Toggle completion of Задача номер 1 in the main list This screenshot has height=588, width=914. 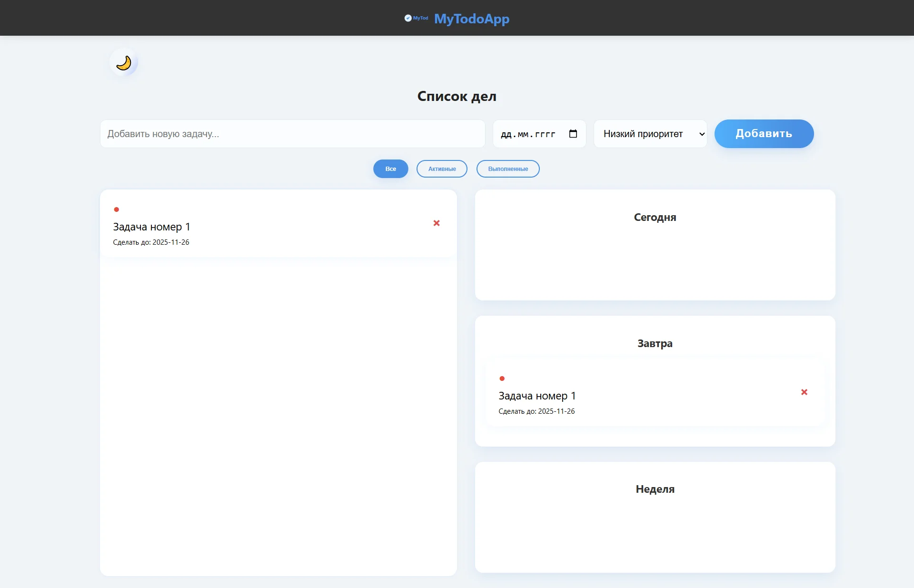151,227
